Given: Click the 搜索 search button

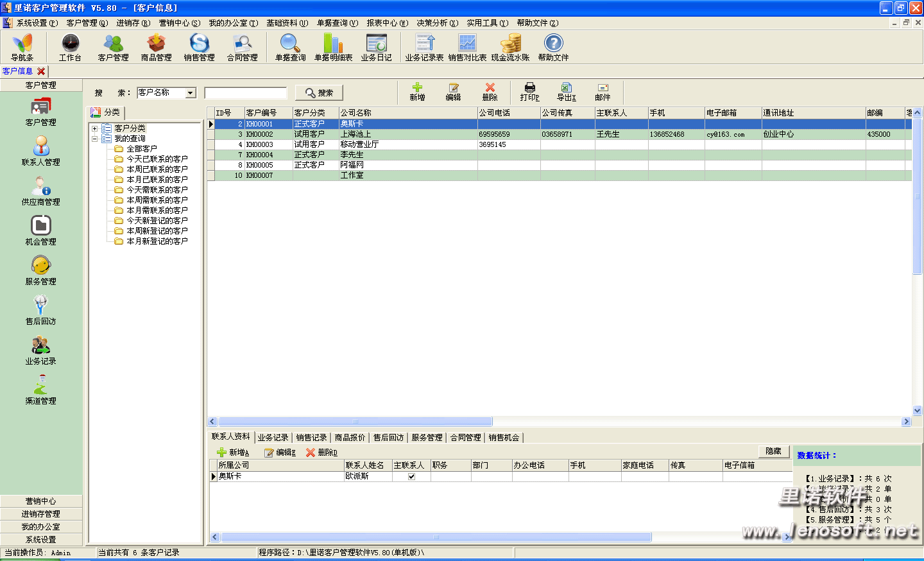Looking at the screenshot, I should 319,93.
